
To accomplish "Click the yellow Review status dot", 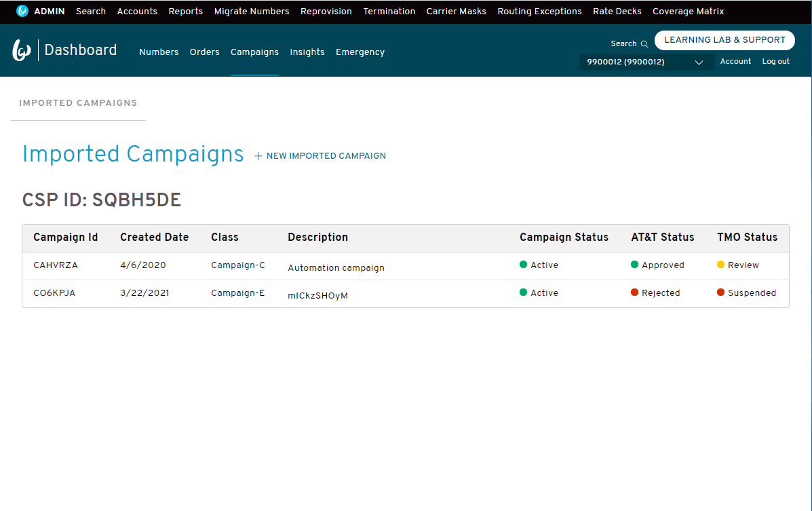I will tap(720, 265).
